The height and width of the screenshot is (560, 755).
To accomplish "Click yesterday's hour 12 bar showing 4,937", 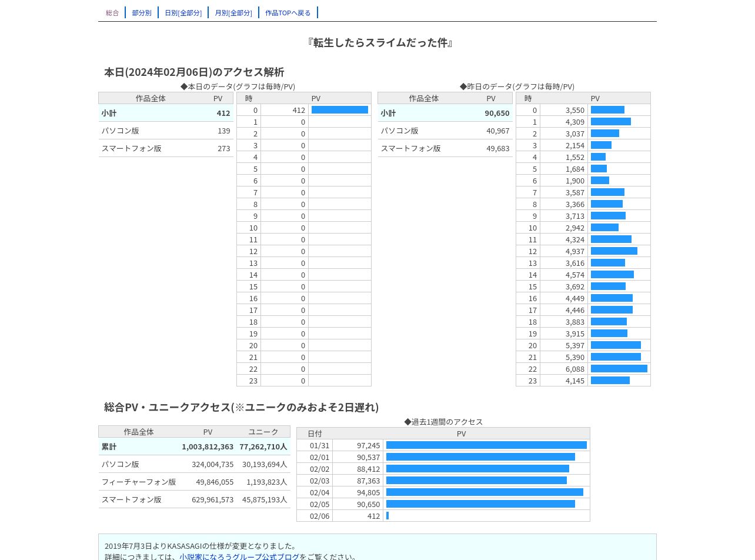I will (614, 251).
